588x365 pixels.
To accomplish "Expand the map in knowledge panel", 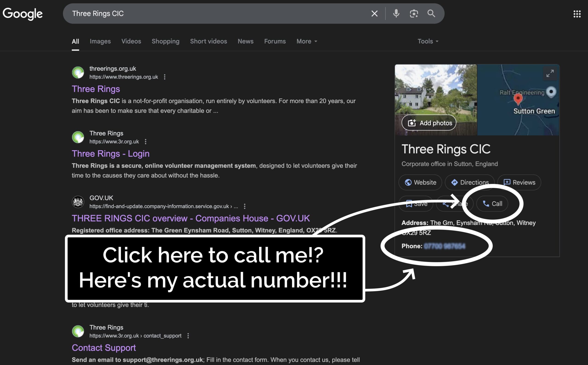I will (x=550, y=73).
